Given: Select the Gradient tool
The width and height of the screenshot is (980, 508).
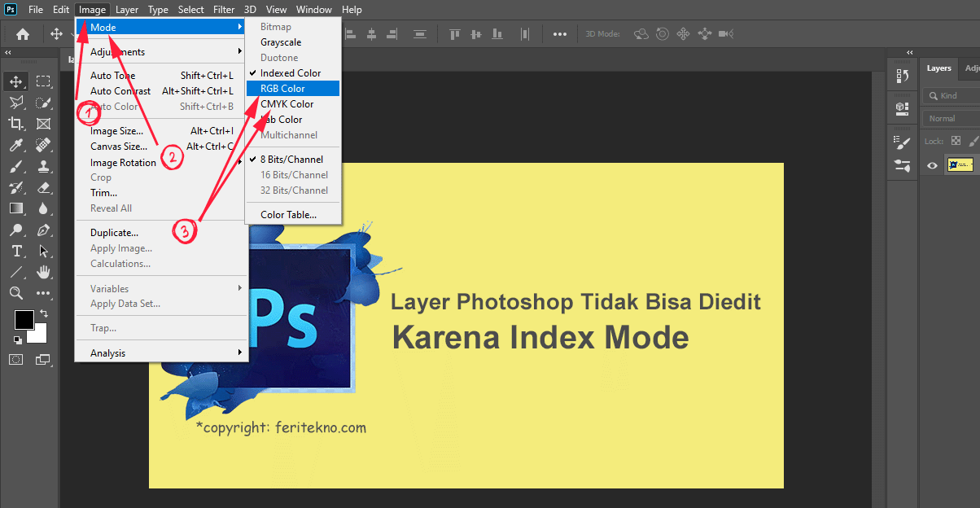Looking at the screenshot, I should (x=15, y=208).
